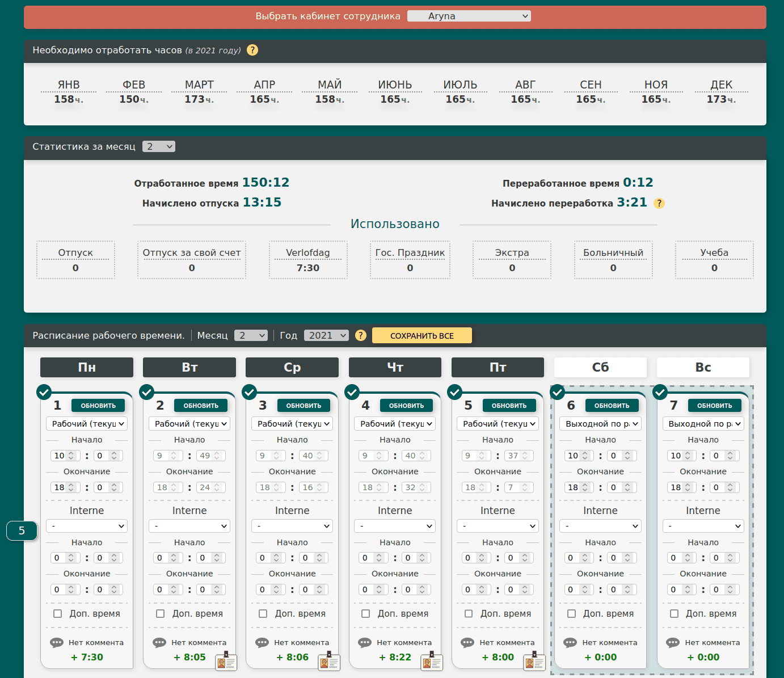Viewport: 784px width, 678px height.
Task: Click Verlofdag usage box
Action: (x=308, y=260)
